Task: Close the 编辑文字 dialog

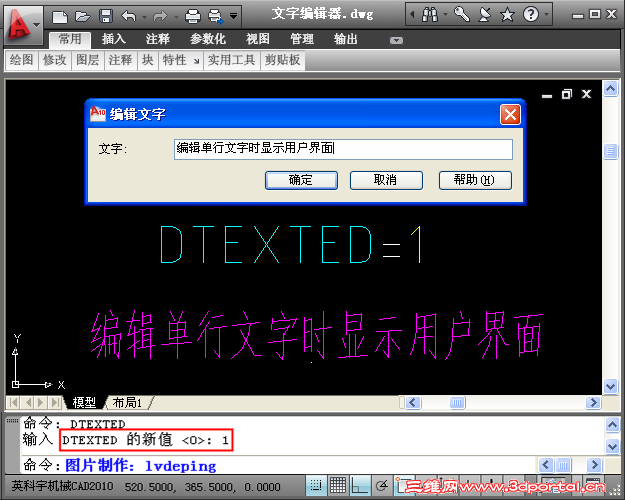Action: (510, 115)
